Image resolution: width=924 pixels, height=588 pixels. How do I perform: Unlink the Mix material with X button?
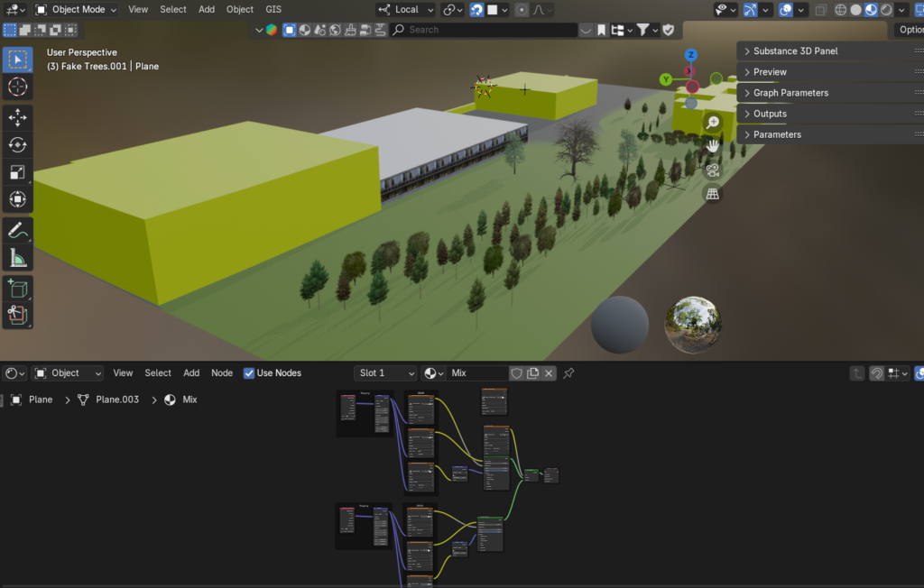[549, 373]
